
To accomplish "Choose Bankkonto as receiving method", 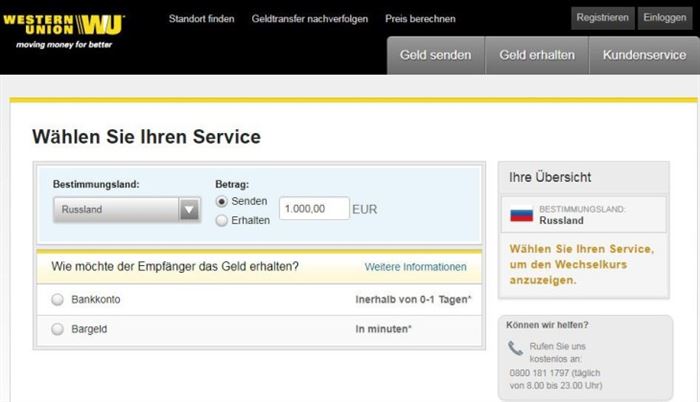I will coord(58,299).
